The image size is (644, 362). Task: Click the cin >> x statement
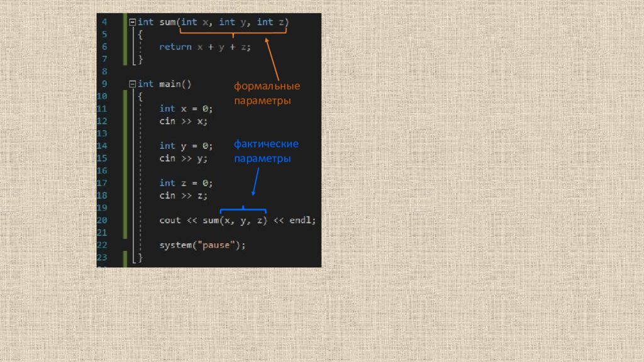tap(184, 121)
